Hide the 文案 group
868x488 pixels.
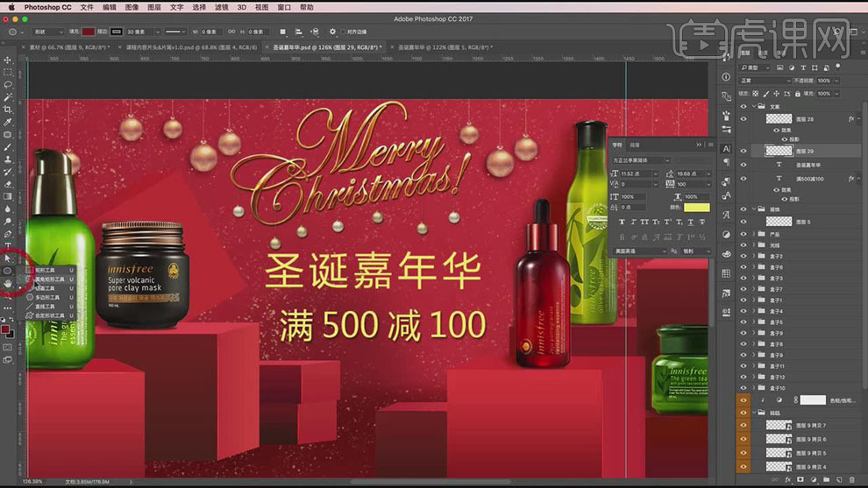(x=743, y=106)
